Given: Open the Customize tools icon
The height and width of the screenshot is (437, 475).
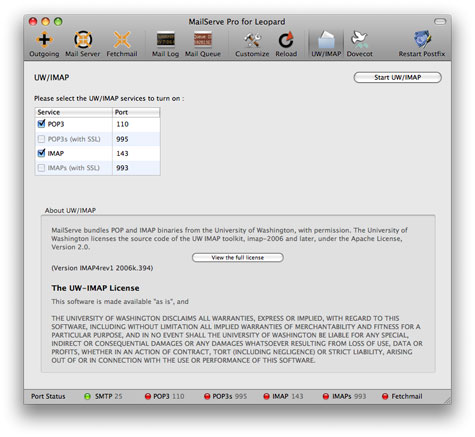Looking at the screenshot, I should tap(252, 44).
